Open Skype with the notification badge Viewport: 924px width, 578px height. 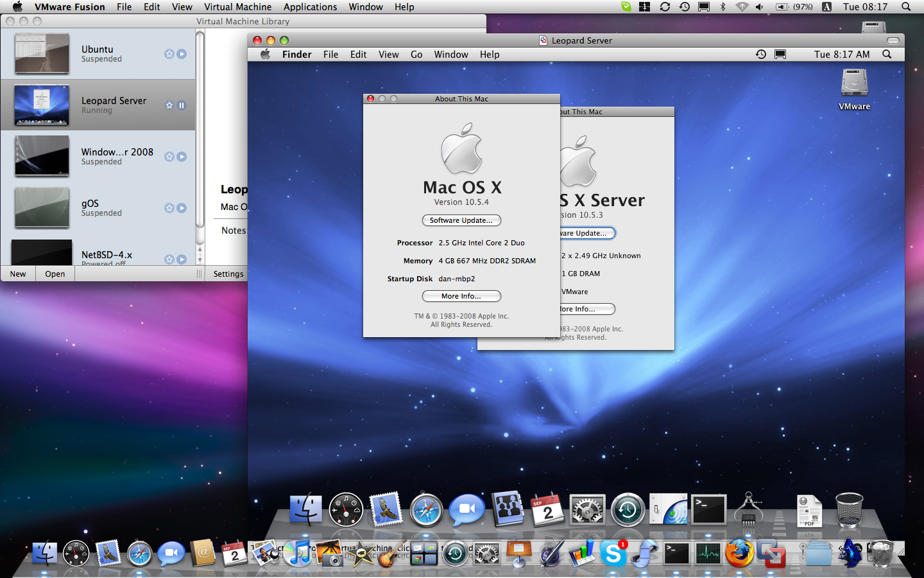[x=613, y=553]
